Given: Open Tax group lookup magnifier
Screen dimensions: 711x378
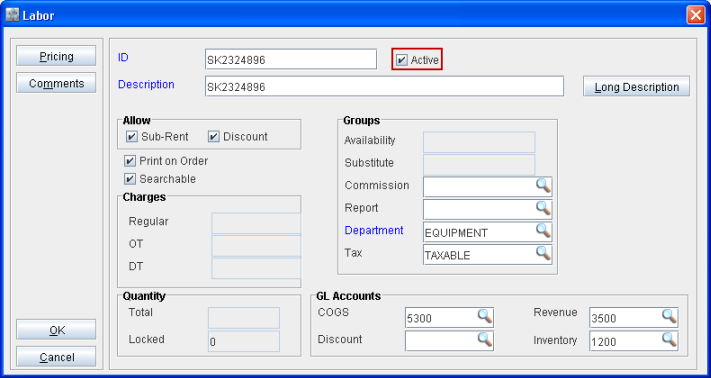Looking at the screenshot, I should point(543,253).
